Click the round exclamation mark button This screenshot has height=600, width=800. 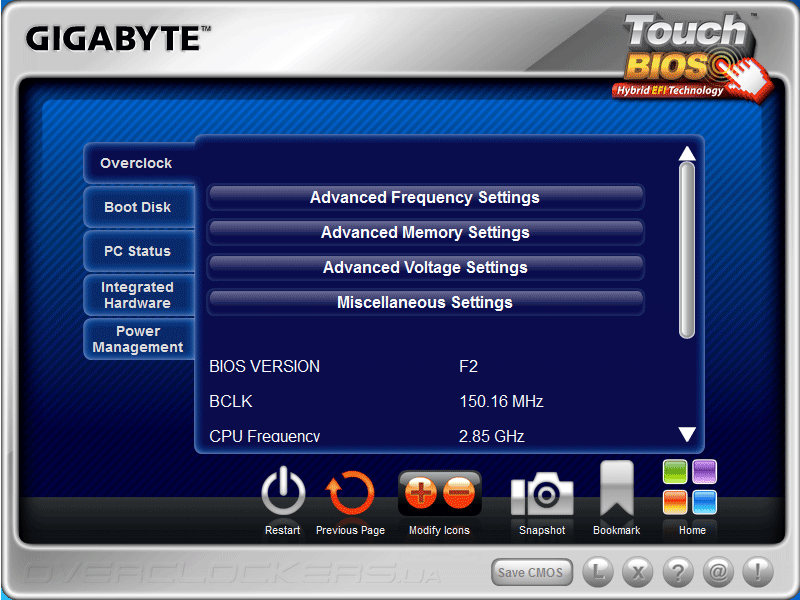(x=758, y=571)
